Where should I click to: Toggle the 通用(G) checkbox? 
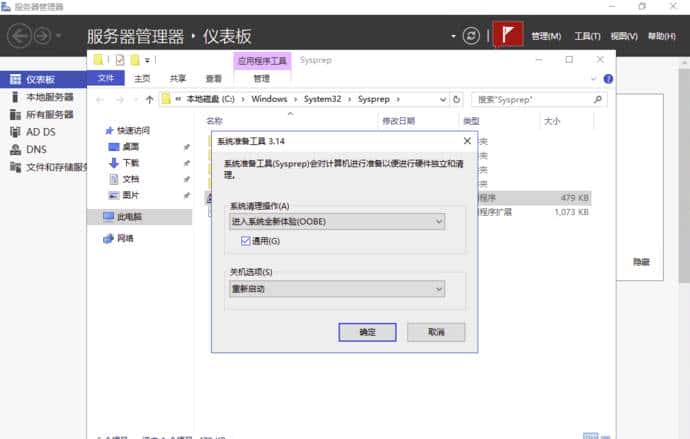click(x=246, y=241)
